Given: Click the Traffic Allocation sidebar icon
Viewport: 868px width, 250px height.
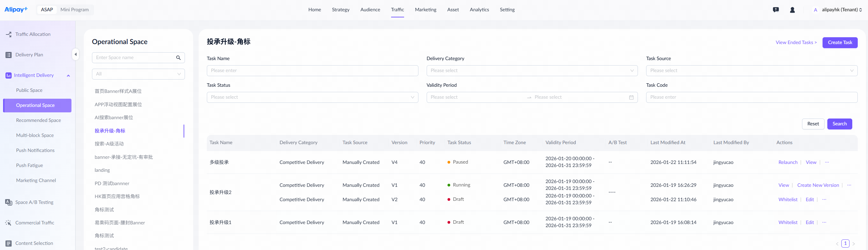Looking at the screenshot, I should 9,34.
